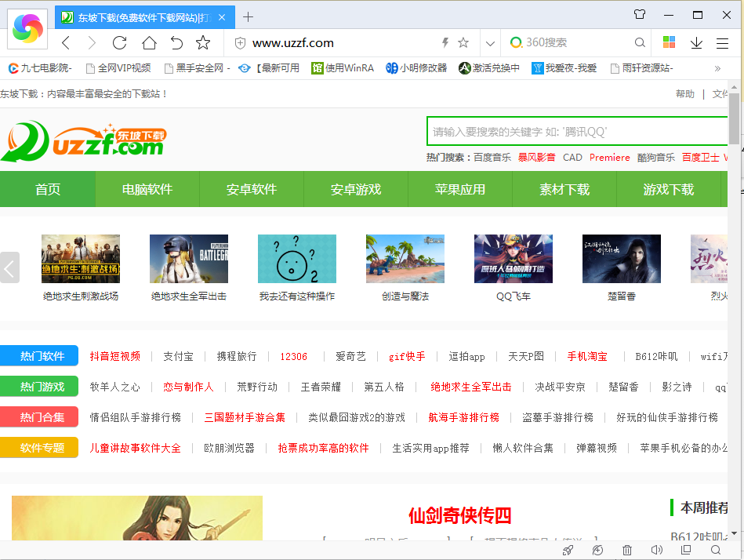Open 安卓游戏 navigation tab
This screenshot has width=744, height=560.
pos(356,189)
